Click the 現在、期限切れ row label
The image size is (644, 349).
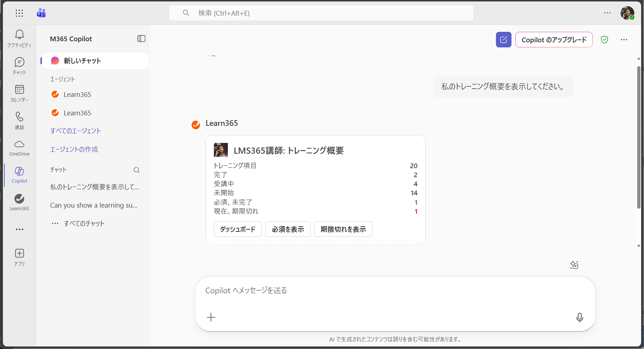(236, 211)
